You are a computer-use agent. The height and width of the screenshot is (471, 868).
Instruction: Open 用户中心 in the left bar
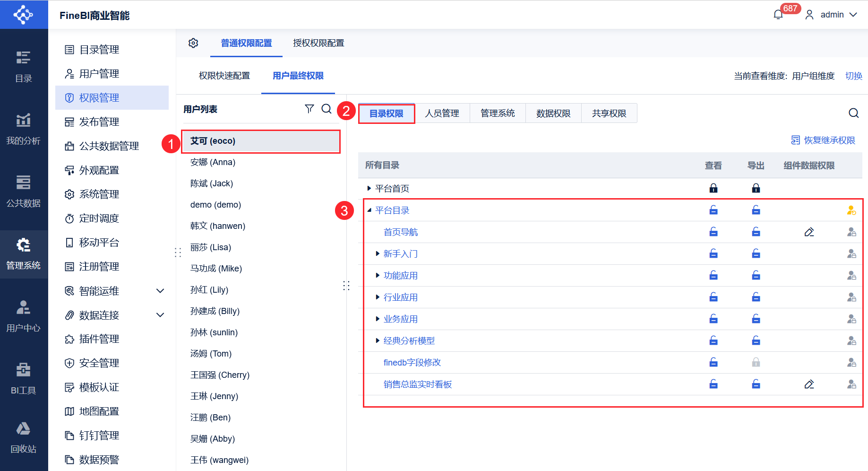tap(24, 316)
